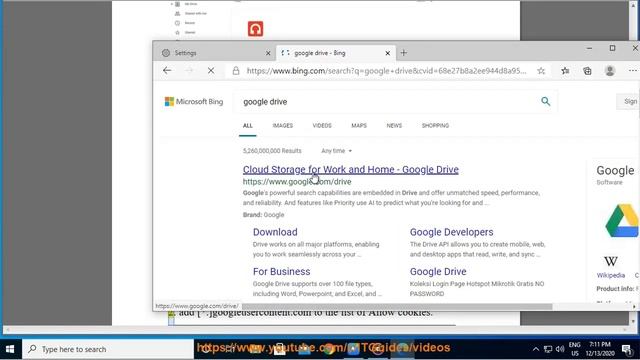Switch to the MAPS results tab
The height and width of the screenshot is (360, 640).
click(359, 126)
